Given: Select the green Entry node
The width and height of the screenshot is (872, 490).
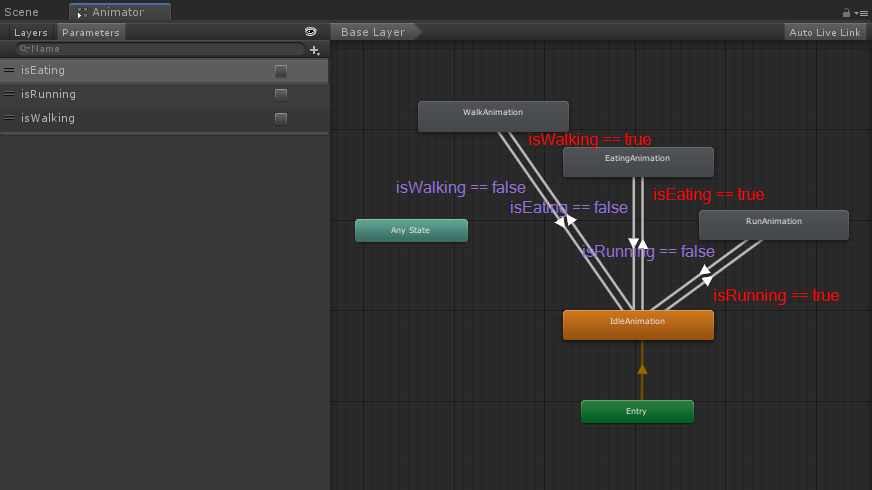Looking at the screenshot, I should click(637, 411).
